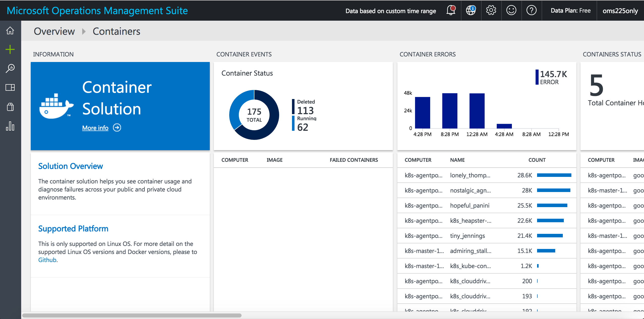Open the Home icon in sidebar
Screen dimensions: 644x319
click(10, 30)
